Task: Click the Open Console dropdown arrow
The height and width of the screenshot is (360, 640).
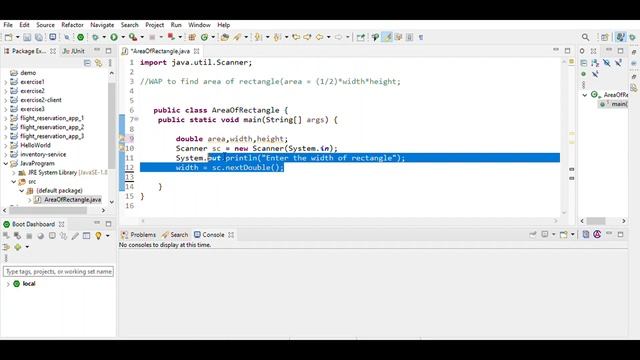Action: point(572,234)
